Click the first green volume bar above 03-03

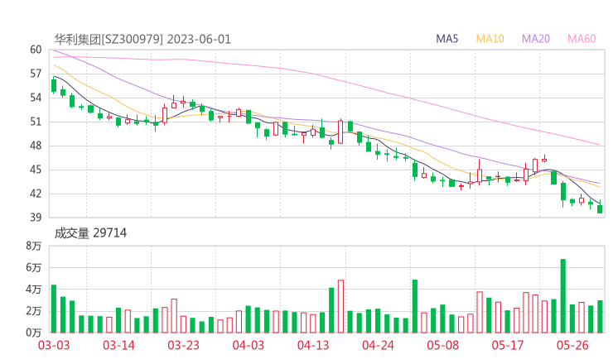54,309
